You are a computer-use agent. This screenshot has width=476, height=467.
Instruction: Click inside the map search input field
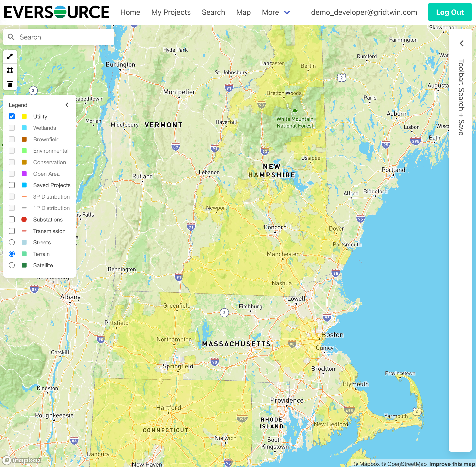[61, 37]
